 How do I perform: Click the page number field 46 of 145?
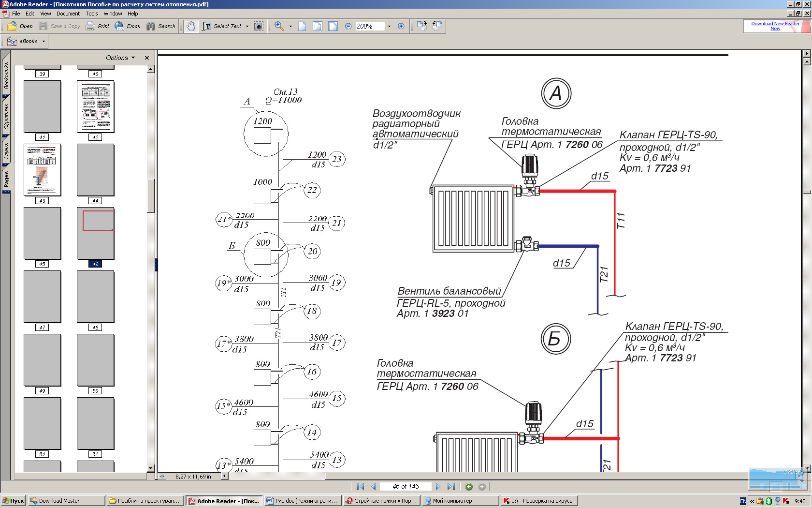click(x=406, y=487)
